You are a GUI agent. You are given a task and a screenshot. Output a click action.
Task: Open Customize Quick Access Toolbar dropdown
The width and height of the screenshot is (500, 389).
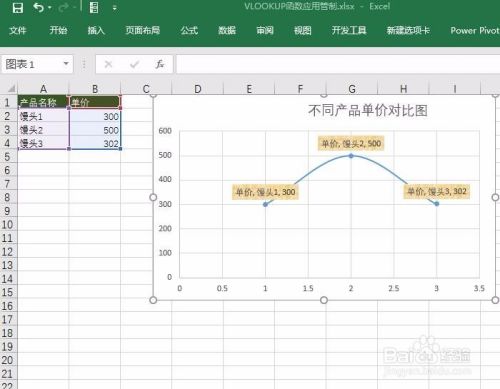tap(115, 8)
